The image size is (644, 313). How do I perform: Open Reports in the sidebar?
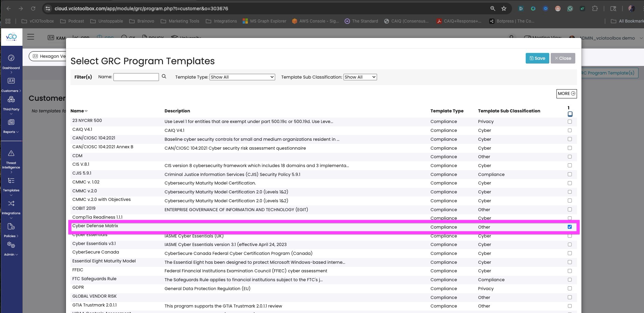coord(11,126)
